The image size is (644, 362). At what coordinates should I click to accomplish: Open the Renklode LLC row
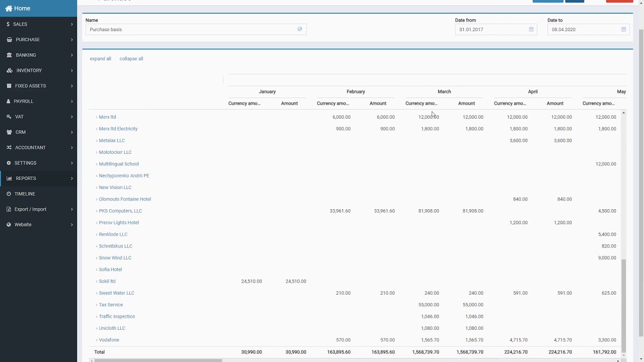(113, 234)
